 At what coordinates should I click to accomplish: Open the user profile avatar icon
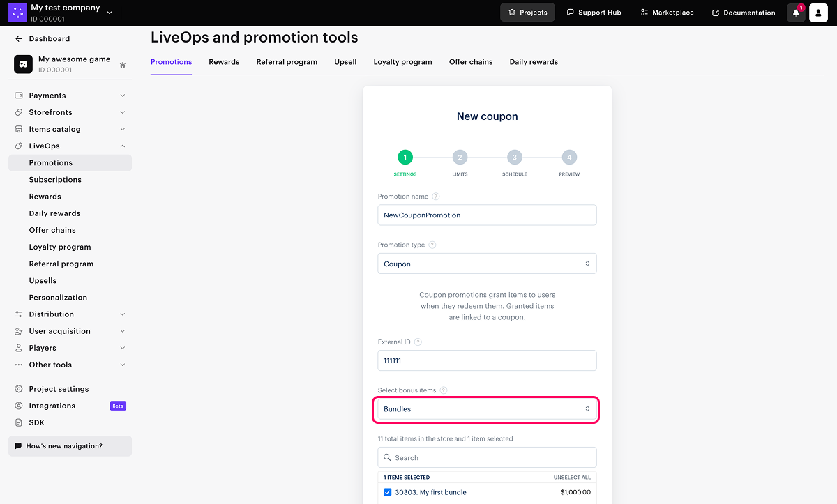[x=818, y=13]
